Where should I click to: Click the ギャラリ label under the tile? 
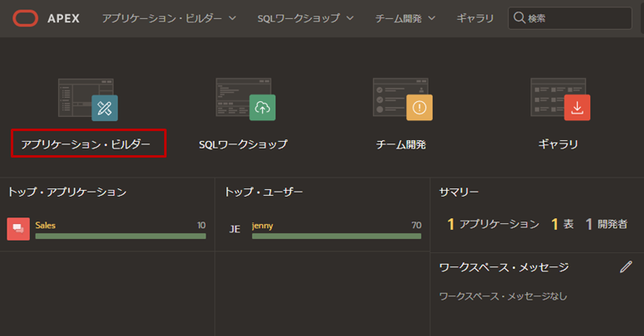558,144
